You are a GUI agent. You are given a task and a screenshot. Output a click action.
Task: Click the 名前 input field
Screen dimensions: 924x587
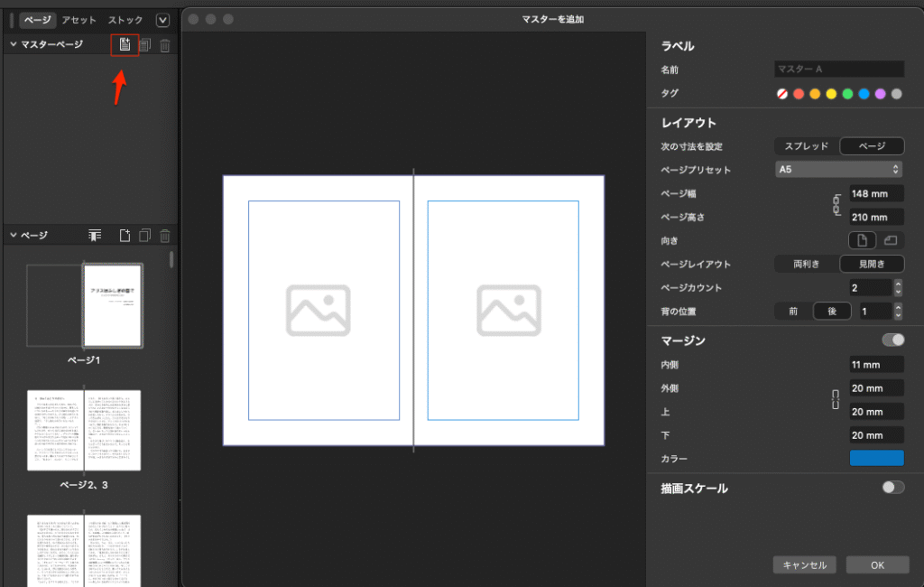pyautogui.click(x=838, y=69)
